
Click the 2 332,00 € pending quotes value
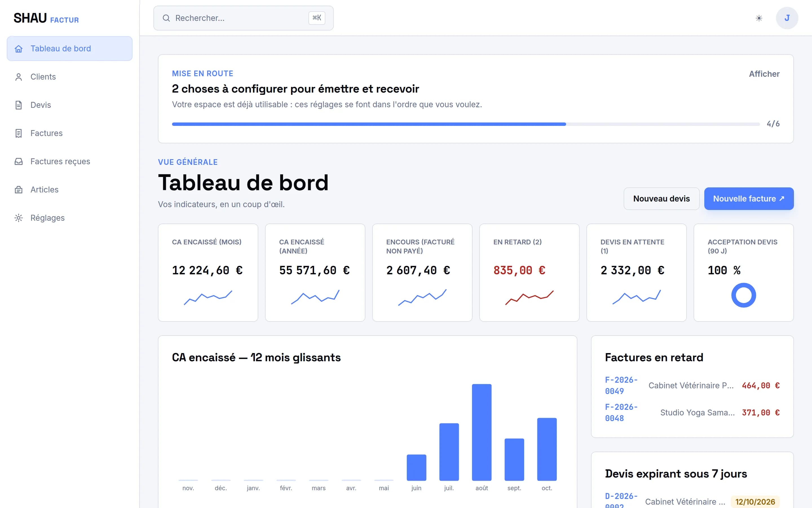632,270
